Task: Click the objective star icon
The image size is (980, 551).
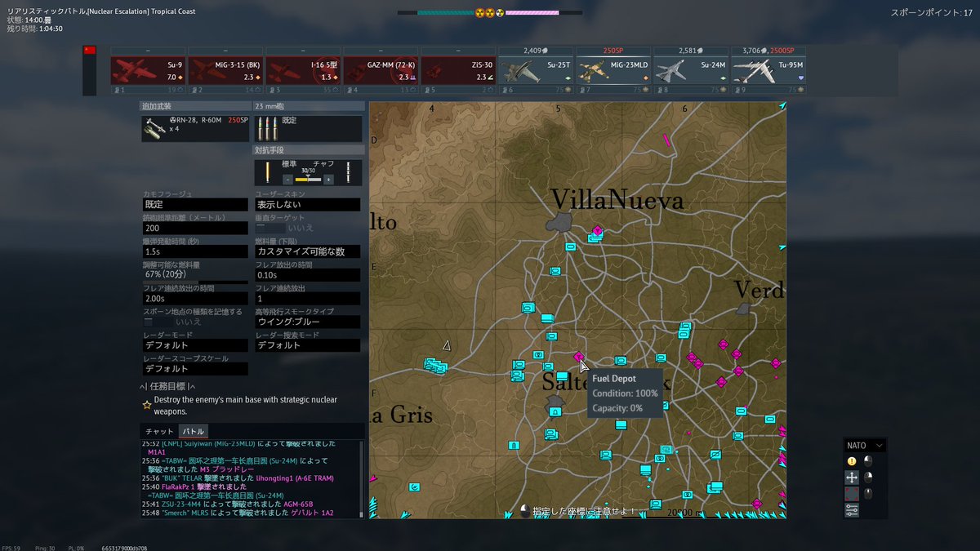Action: pyautogui.click(x=147, y=405)
